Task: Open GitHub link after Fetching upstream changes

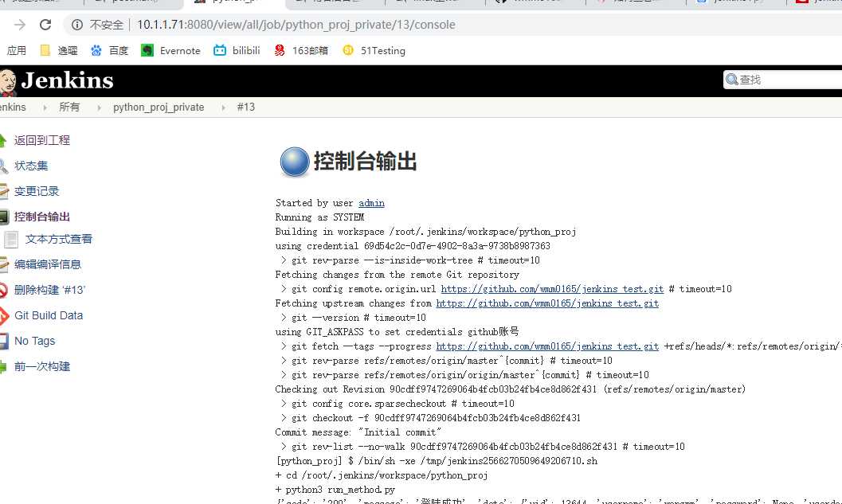Action: 547,303
